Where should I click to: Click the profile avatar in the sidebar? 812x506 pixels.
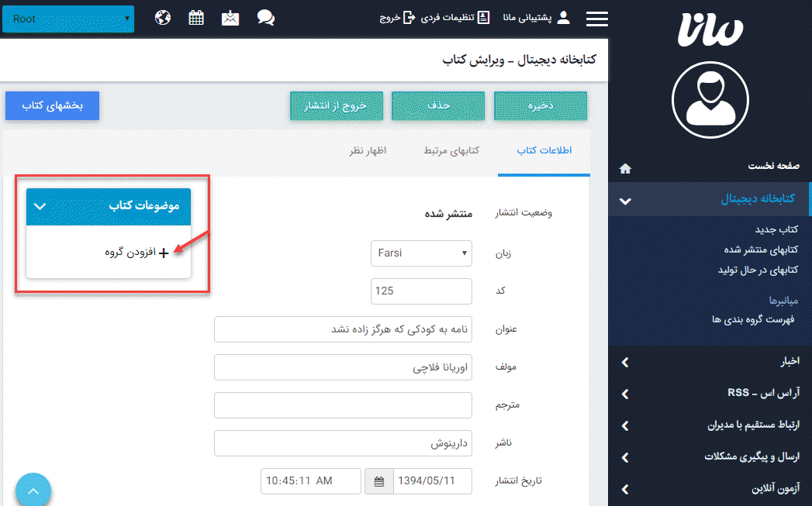click(x=710, y=100)
